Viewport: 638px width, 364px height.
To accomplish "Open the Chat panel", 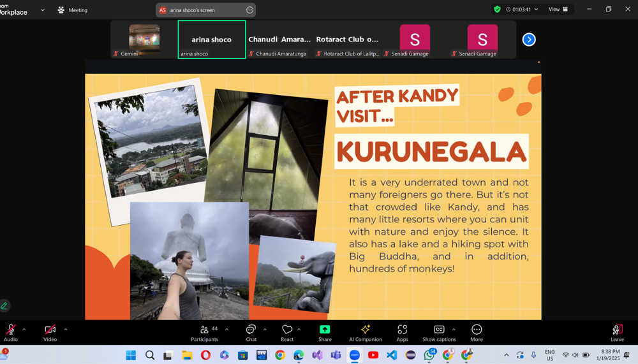I will tap(251, 332).
